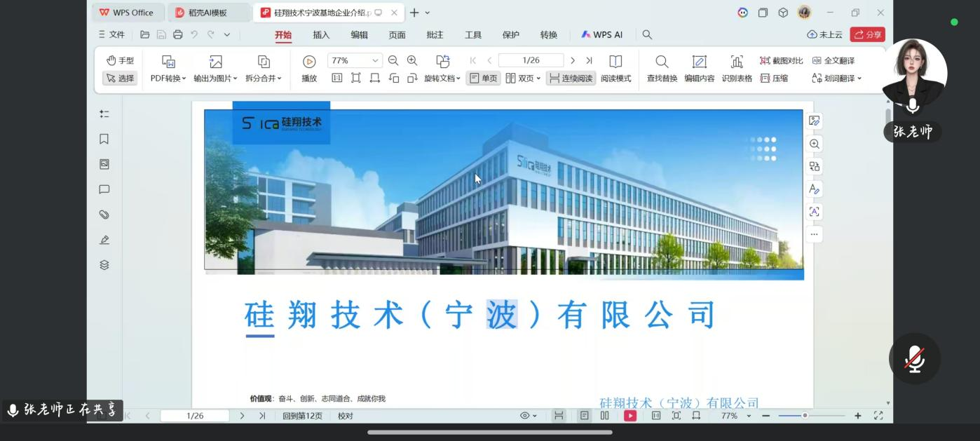Open the 77% zoom combo box in toolbar

tap(355, 61)
